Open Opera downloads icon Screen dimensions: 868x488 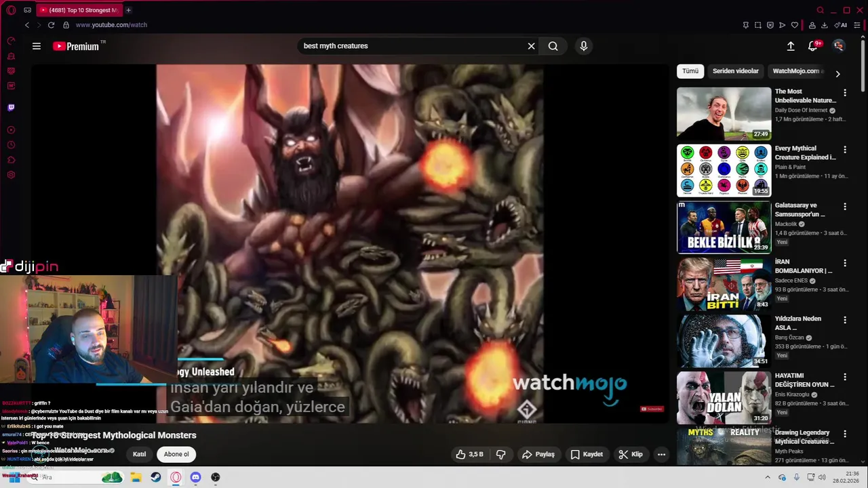(x=825, y=25)
